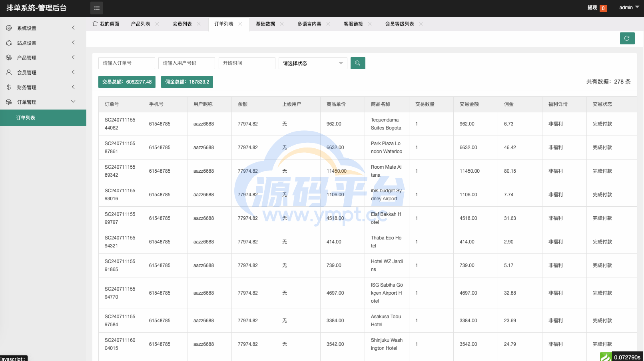
Task: Switch to 基础数据 tab
Action: click(x=265, y=24)
